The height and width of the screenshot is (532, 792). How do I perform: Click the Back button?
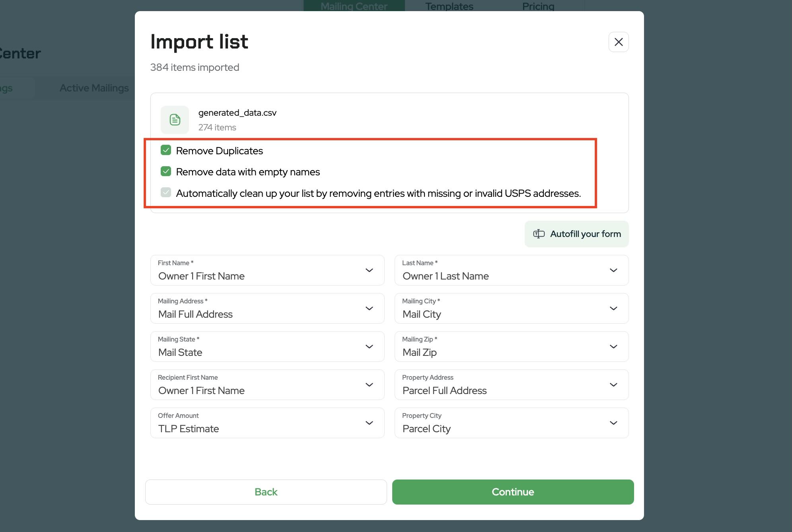[x=266, y=492]
